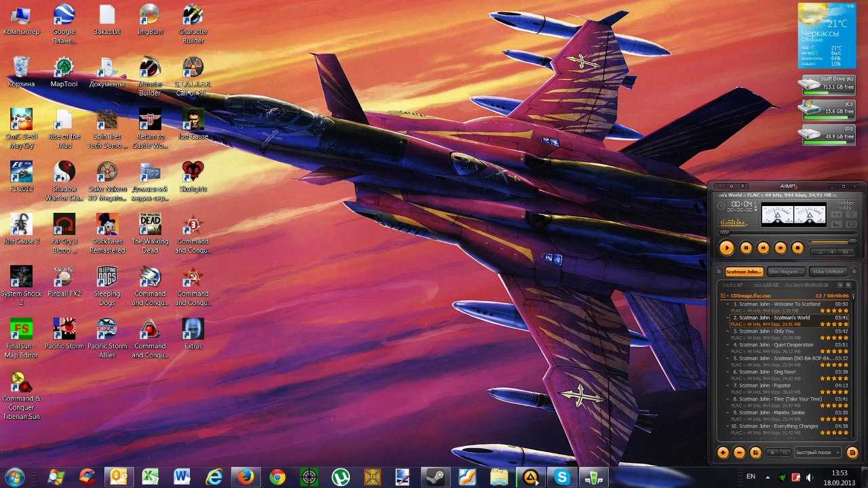The width and height of the screenshot is (868, 488).
Task: Click the AIMP volume slider
Action: pos(832,242)
